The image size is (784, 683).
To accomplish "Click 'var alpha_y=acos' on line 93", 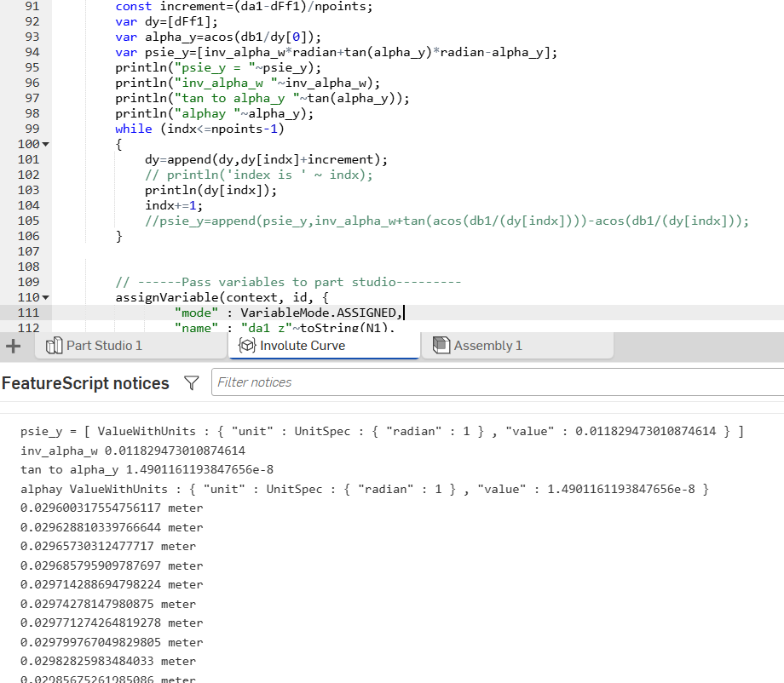I will [x=218, y=37].
